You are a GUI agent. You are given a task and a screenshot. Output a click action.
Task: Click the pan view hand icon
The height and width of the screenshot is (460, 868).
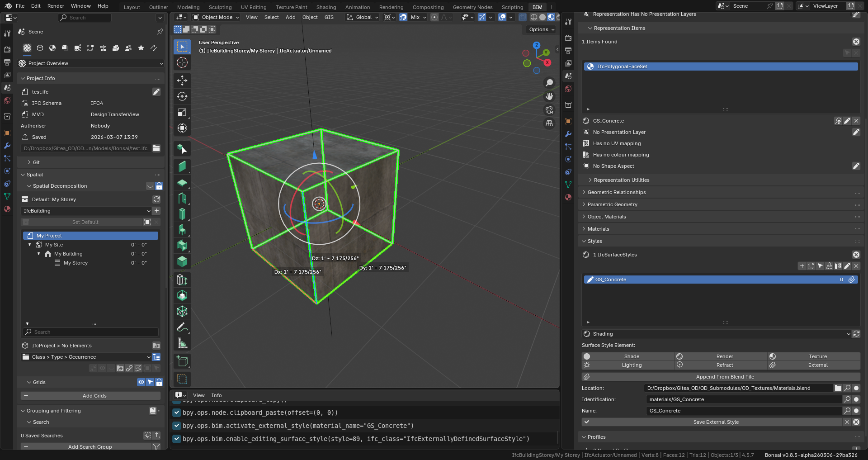pos(549,96)
